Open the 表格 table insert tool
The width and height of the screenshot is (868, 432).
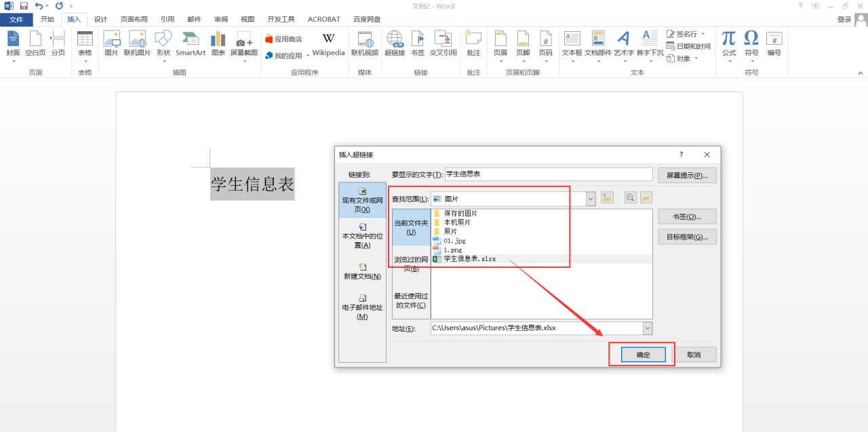tap(85, 46)
